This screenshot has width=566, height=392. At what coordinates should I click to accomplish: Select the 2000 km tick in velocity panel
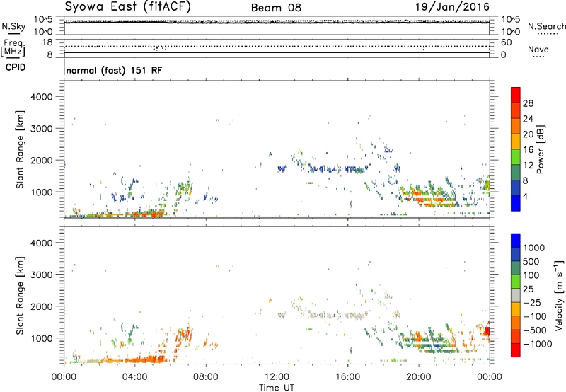[41, 306]
